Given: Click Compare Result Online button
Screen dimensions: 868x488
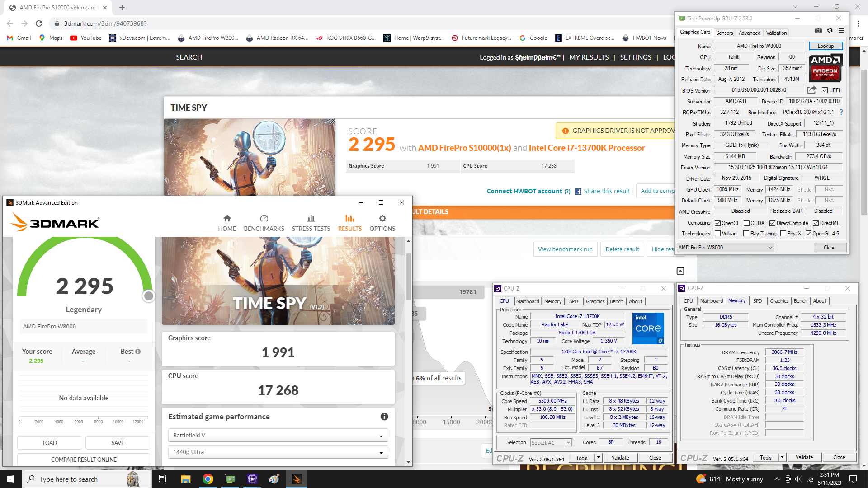Looking at the screenshot, I should click(x=84, y=460).
